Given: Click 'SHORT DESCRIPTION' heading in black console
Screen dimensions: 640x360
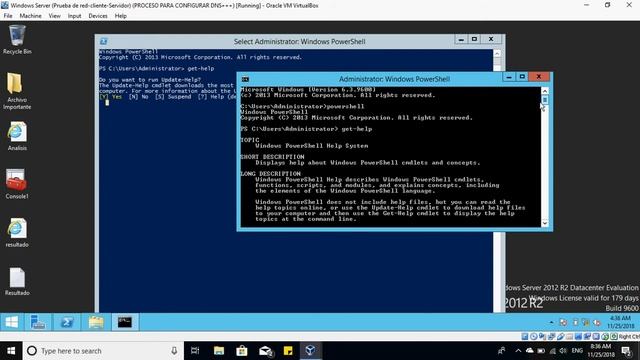Looking at the screenshot, I should click(272, 157).
